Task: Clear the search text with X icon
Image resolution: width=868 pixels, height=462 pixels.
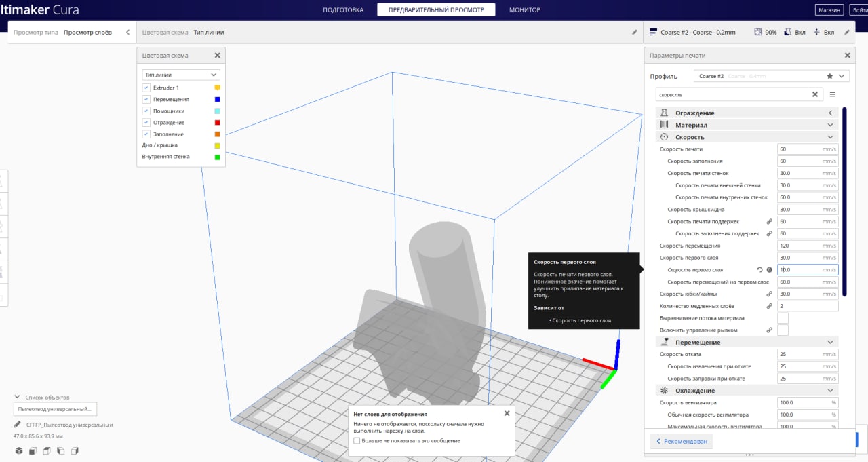Action: pos(816,94)
